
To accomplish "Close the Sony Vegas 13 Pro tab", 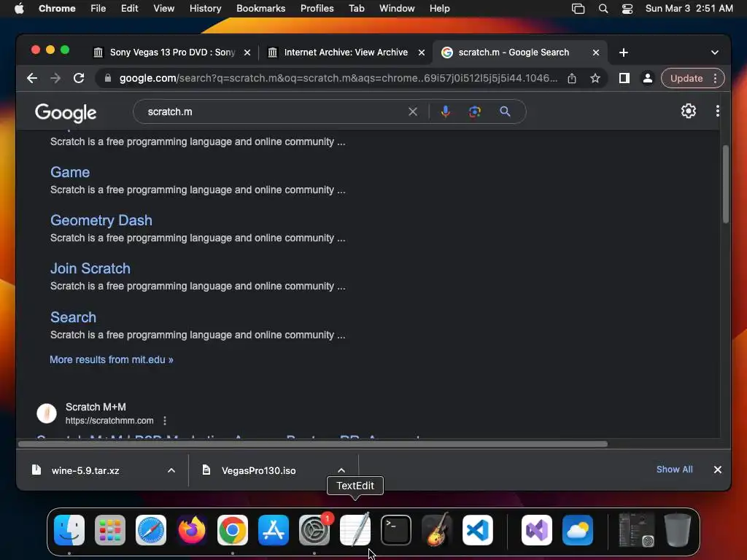I will click(247, 52).
